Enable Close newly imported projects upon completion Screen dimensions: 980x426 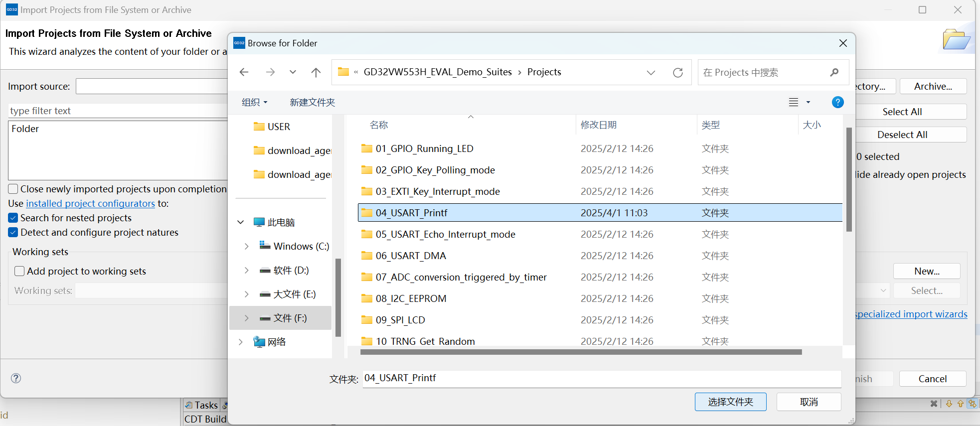[x=13, y=189]
